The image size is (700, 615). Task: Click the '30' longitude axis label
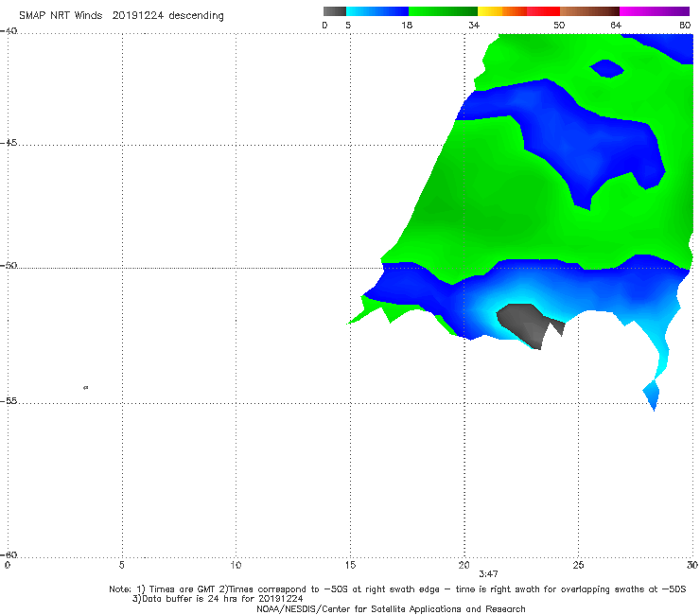pyautogui.click(x=692, y=565)
